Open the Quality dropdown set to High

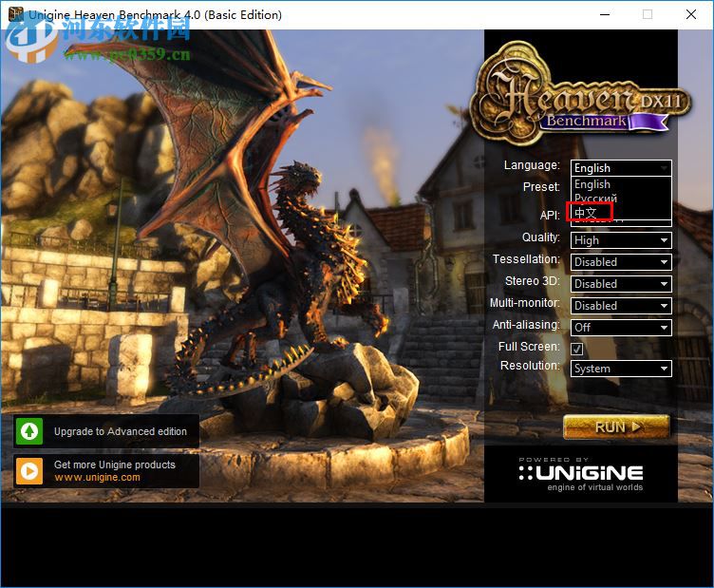click(x=621, y=240)
